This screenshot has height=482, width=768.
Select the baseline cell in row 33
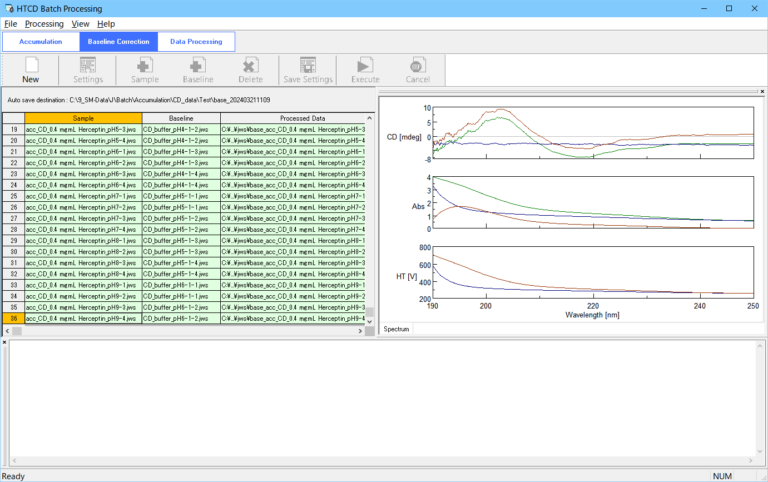tap(181, 285)
